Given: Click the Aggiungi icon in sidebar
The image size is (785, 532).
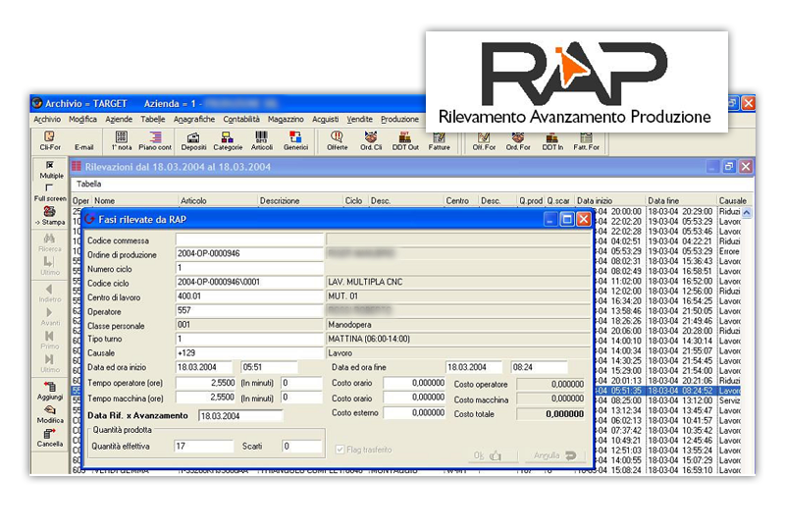Looking at the screenshot, I should [49, 388].
